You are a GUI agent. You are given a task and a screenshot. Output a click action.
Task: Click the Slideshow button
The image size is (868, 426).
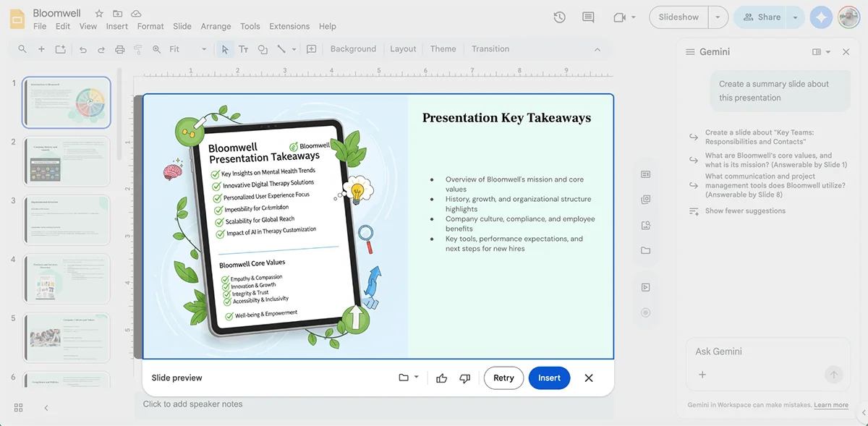[678, 17]
